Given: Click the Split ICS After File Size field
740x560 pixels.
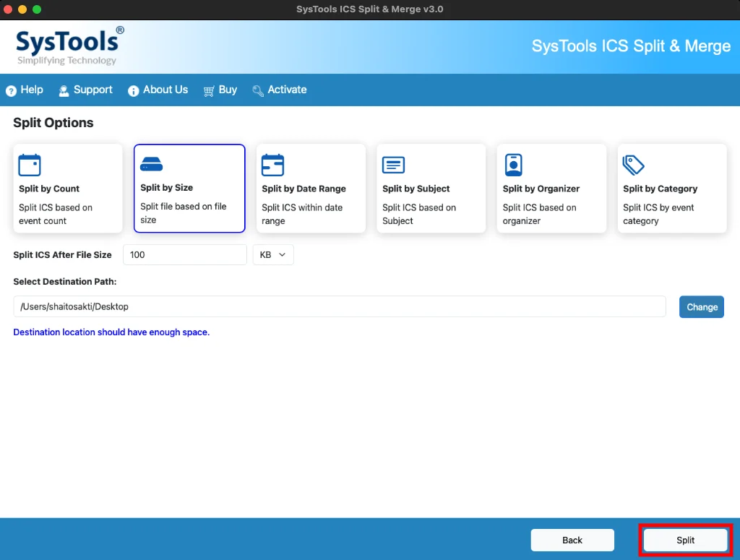Looking at the screenshot, I should point(184,255).
